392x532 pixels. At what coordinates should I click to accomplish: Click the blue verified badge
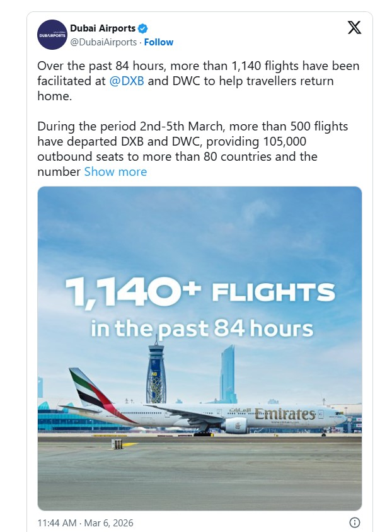point(143,28)
